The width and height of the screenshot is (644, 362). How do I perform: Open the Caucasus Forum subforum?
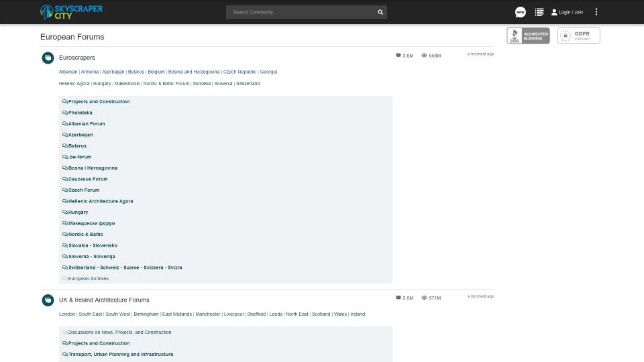click(88, 180)
